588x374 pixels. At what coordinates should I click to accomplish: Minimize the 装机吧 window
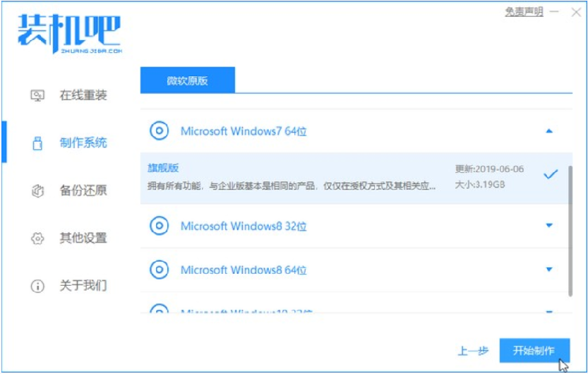click(x=554, y=12)
